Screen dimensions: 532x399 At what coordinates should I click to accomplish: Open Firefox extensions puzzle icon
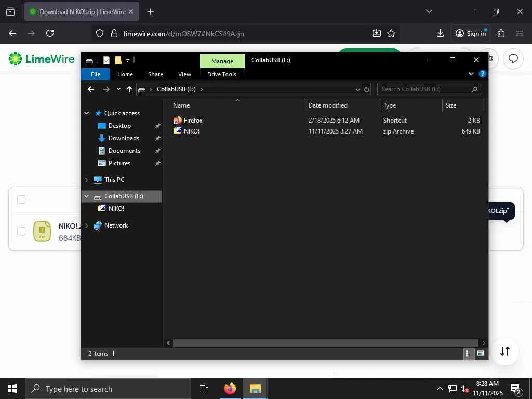click(x=501, y=33)
